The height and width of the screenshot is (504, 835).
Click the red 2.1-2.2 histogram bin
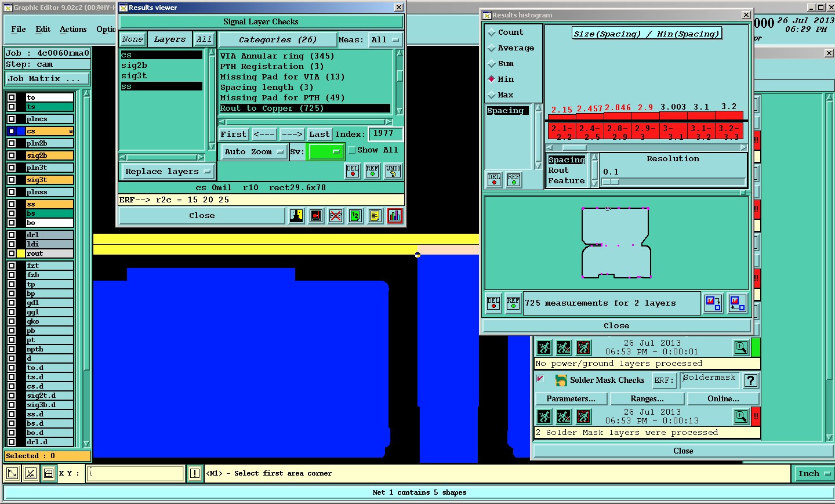(561, 132)
